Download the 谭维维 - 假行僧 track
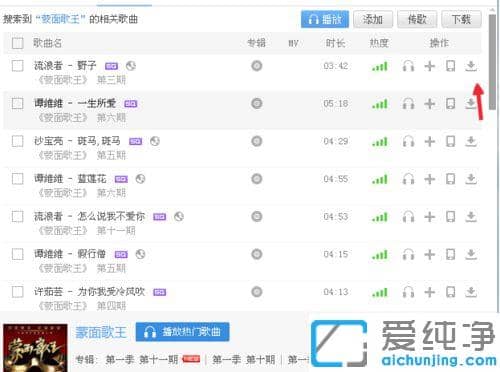500x372 pixels. [x=470, y=254]
